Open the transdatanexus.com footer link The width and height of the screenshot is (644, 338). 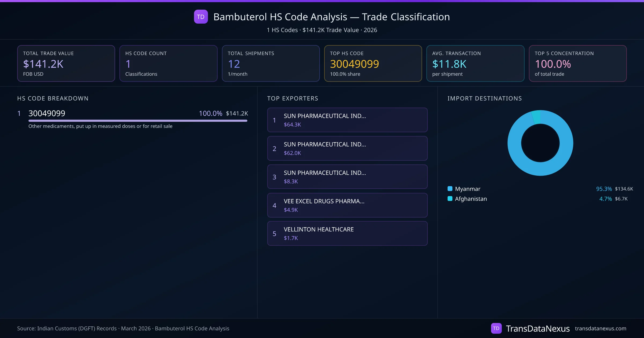[x=601, y=328]
